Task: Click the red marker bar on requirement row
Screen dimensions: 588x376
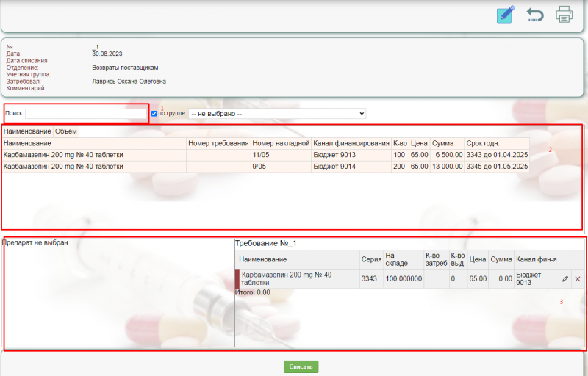Action: click(x=237, y=278)
